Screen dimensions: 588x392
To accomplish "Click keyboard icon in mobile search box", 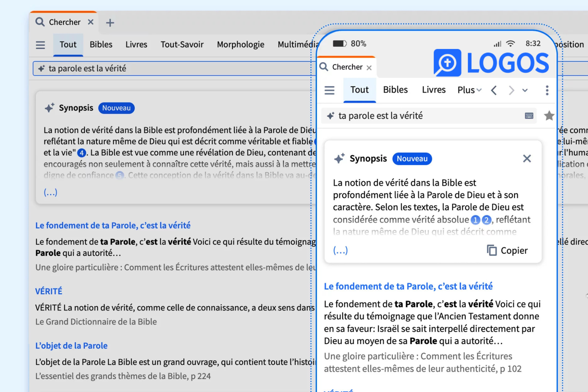I will (x=529, y=116).
